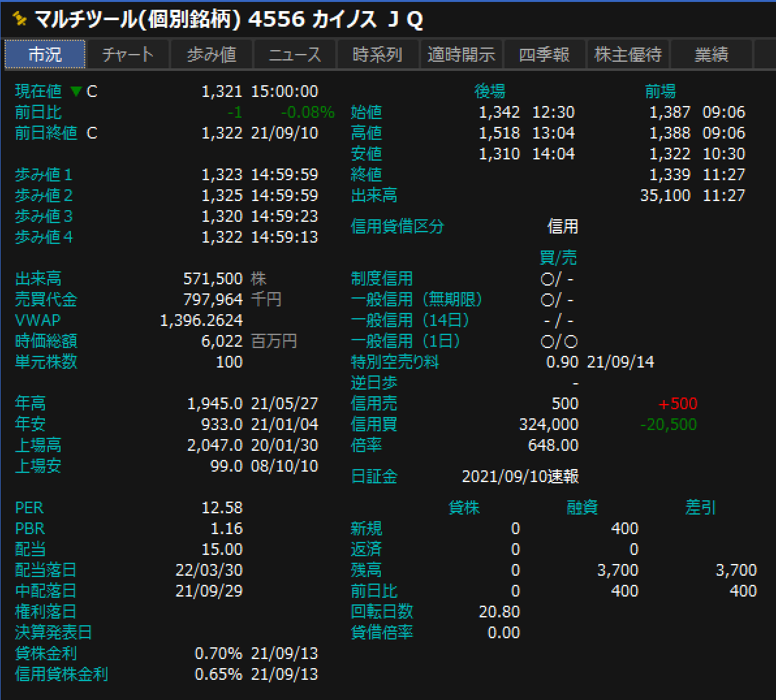The width and height of the screenshot is (776, 700).
Task: Click the VWAP value 1,396.2624
Action: point(201,321)
